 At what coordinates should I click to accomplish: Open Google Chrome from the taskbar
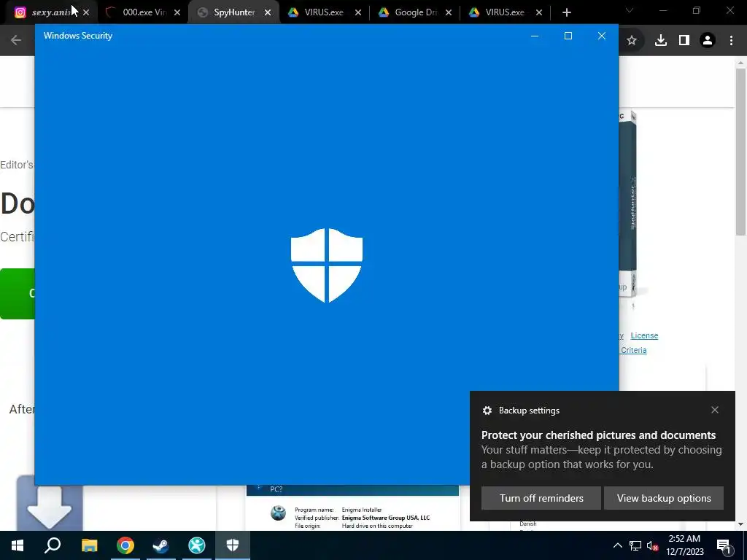(125, 545)
